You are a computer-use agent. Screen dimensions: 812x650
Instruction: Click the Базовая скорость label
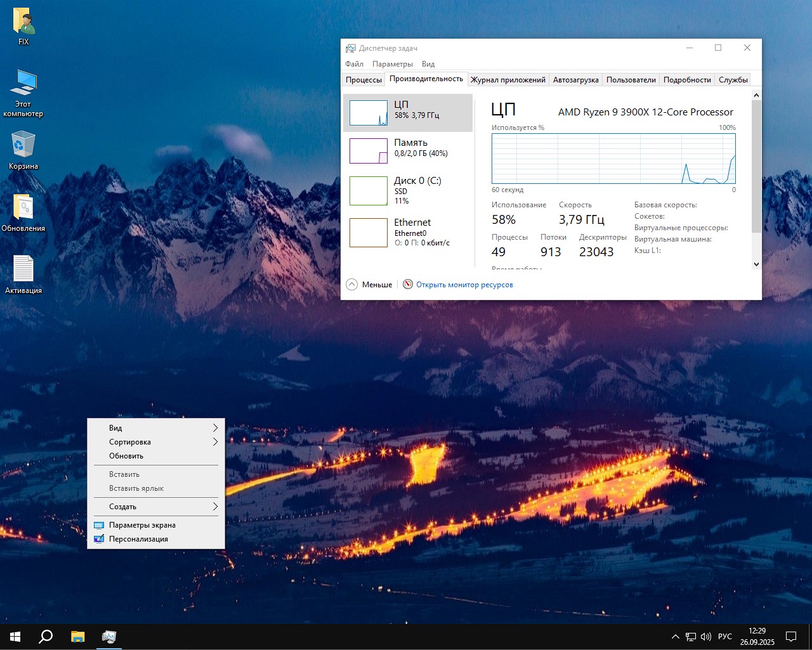[x=665, y=205]
